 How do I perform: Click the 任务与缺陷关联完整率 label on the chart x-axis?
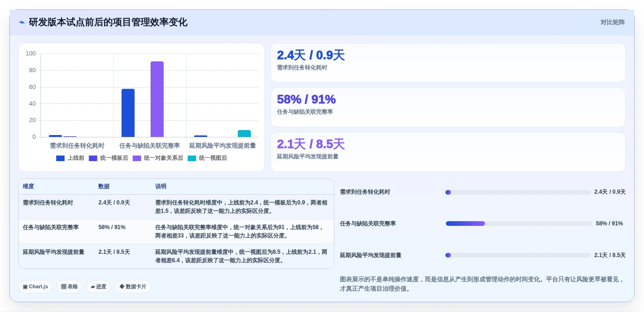[x=150, y=146]
